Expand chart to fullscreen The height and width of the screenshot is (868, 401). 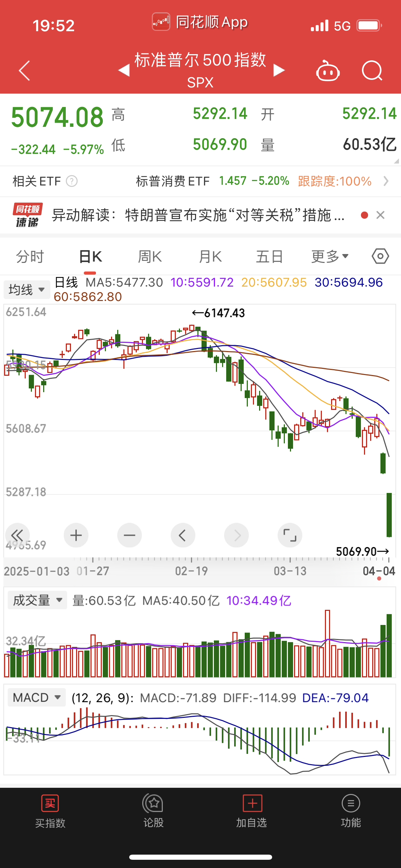pyautogui.click(x=290, y=535)
